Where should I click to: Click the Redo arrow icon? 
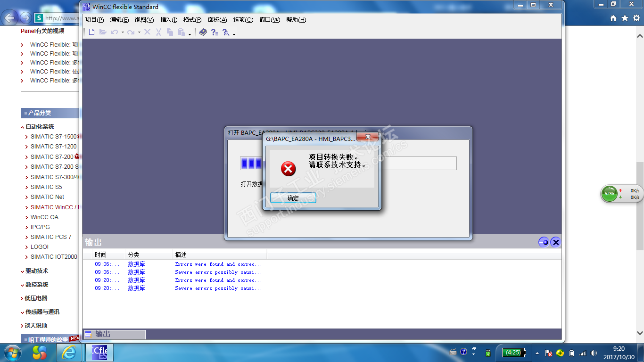click(x=131, y=32)
